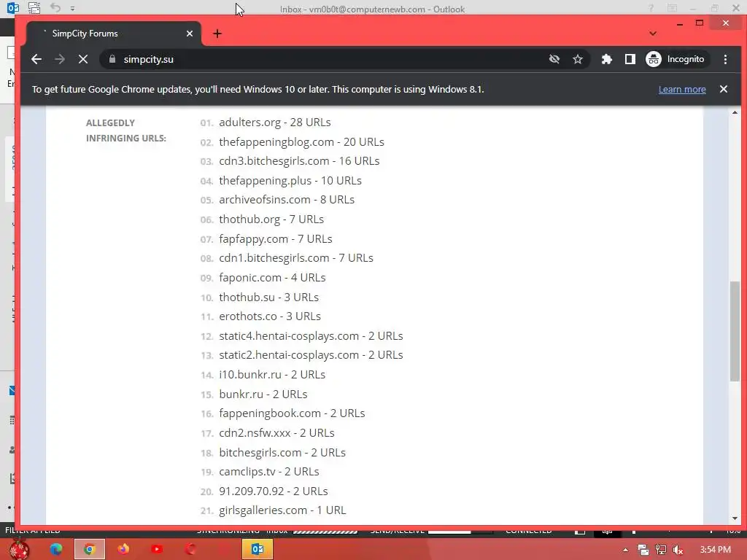The height and width of the screenshot is (560, 747).
Task: Click 'faponic.com - 4 URLs' entry
Action: (x=272, y=278)
